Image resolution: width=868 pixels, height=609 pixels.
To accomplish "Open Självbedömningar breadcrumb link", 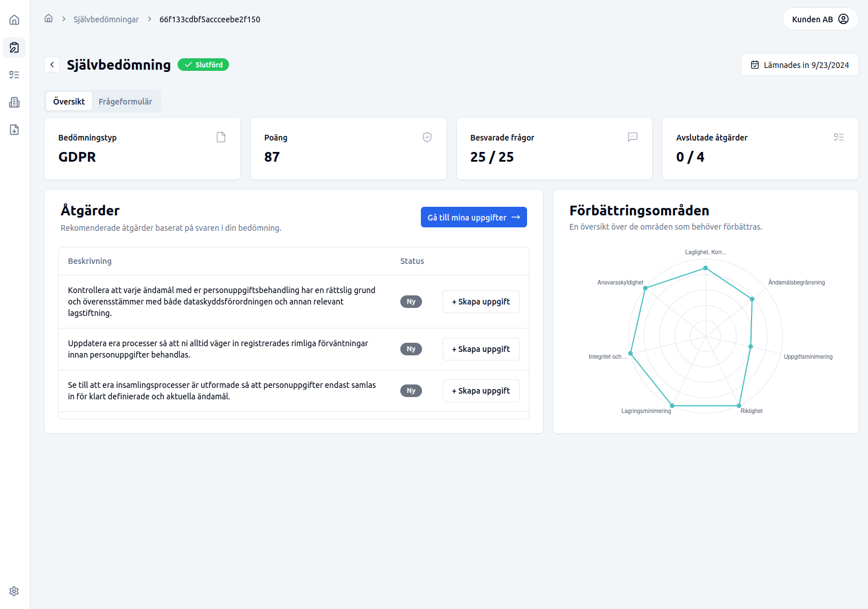I will pyautogui.click(x=106, y=19).
